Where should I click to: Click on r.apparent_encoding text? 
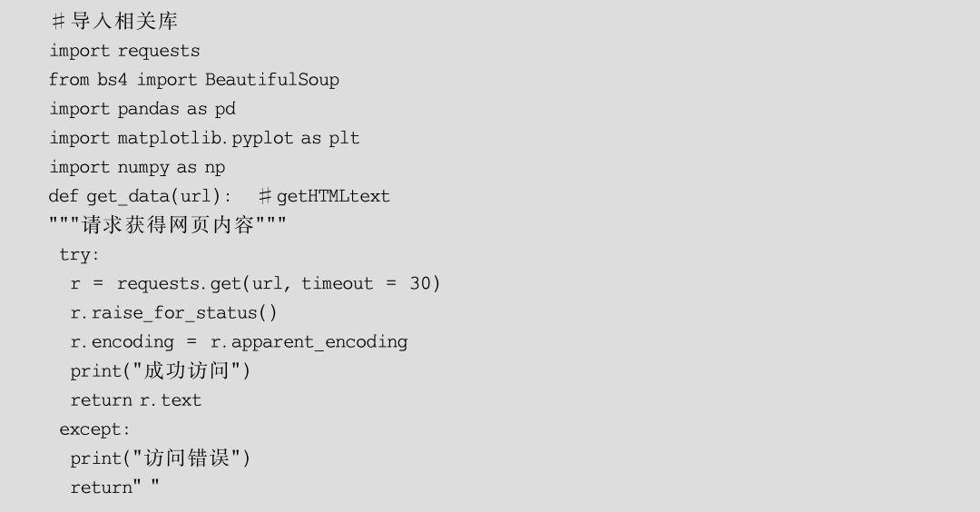click(x=309, y=342)
